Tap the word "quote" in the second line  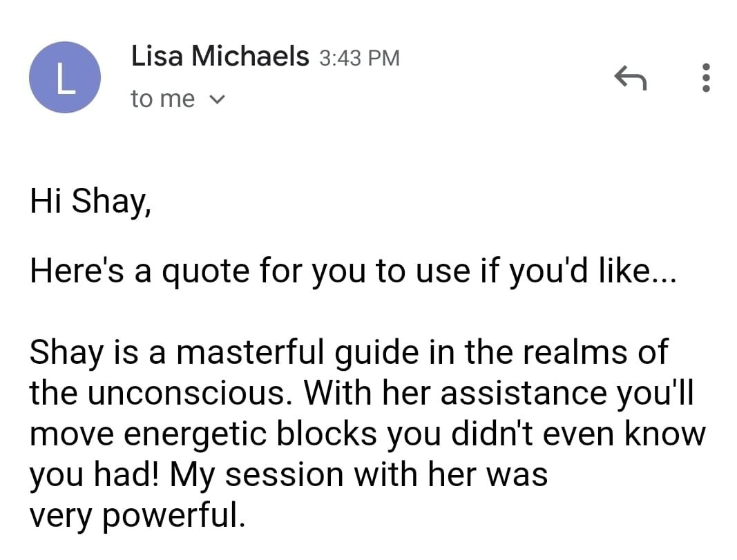pos(205,273)
